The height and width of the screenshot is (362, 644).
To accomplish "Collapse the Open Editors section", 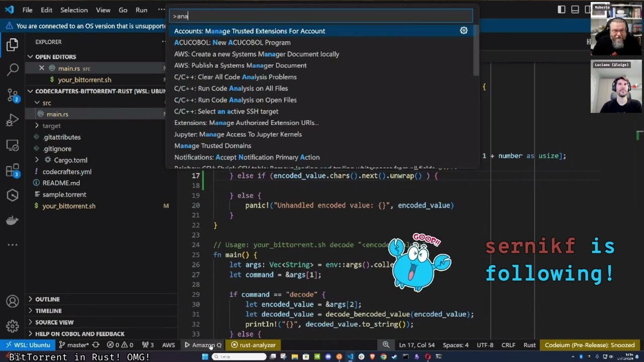I will (x=30, y=57).
